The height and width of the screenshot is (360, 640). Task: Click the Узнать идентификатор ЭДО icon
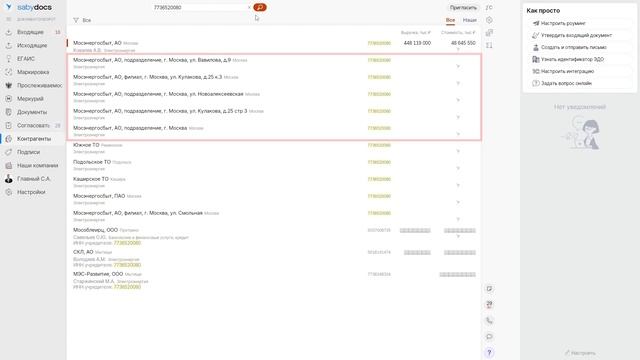click(536, 59)
